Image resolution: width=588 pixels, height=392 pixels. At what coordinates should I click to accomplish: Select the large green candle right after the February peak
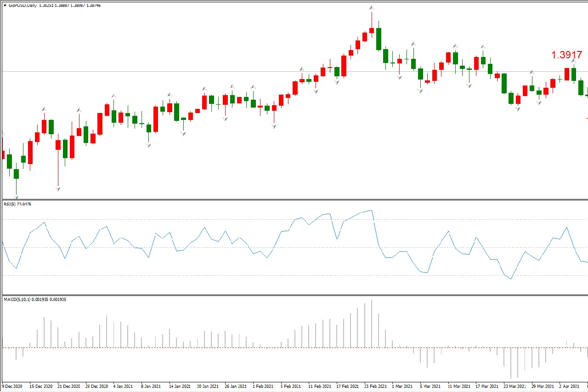click(x=379, y=39)
